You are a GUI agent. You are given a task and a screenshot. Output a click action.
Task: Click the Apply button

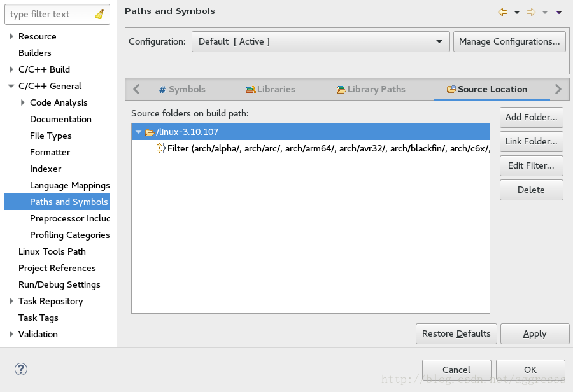coord(535,333)
